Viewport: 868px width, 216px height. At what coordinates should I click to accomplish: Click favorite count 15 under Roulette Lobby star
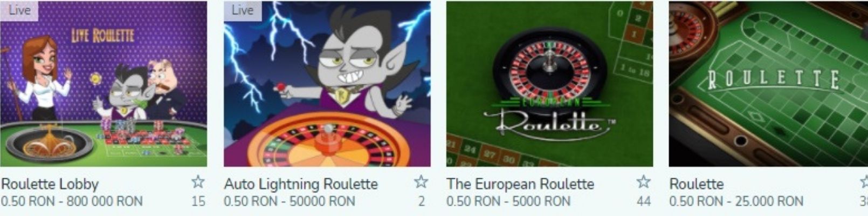click(x=198, y=201)
